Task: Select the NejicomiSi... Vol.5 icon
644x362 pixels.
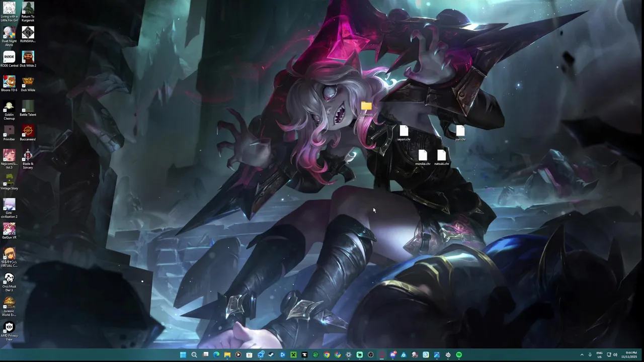Action: tap(9, 159)
